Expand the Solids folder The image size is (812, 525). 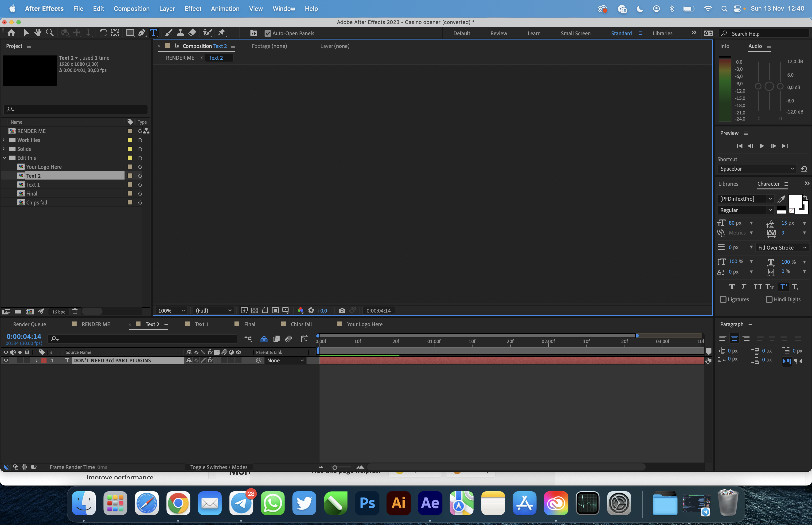point(4,149)
